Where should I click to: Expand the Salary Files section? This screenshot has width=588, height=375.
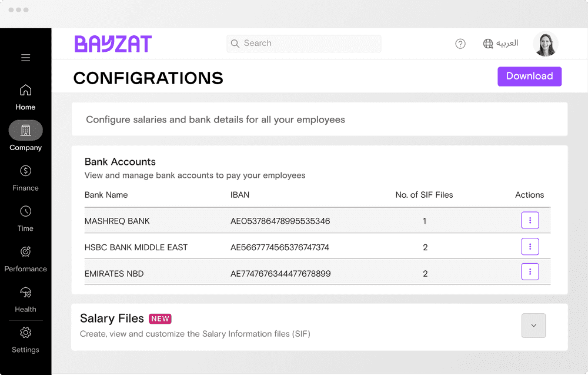[533, 326]
